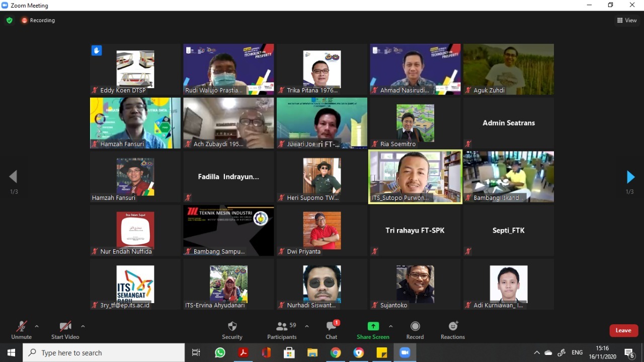Start recording with the Record button
Image resolution: width=644 pixels, height=362 pixels.
(415, 330)
